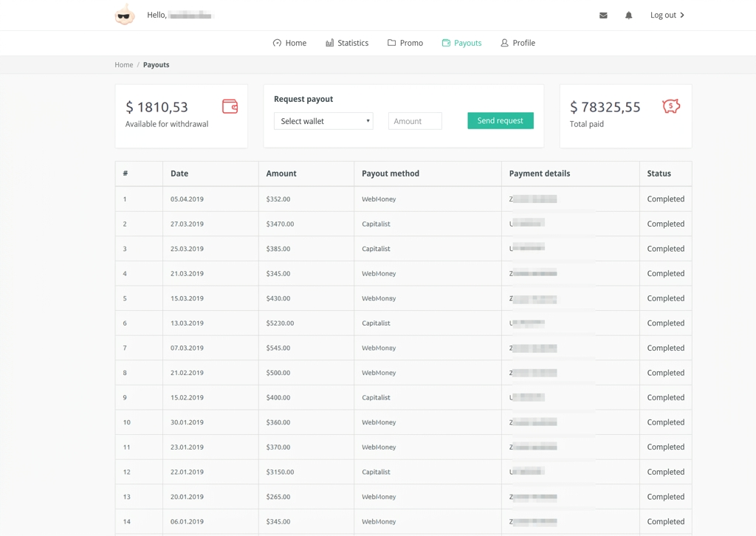Open the Statistics tab
Image resolution: width=756 pixels, height=536 pixels.
347,43
